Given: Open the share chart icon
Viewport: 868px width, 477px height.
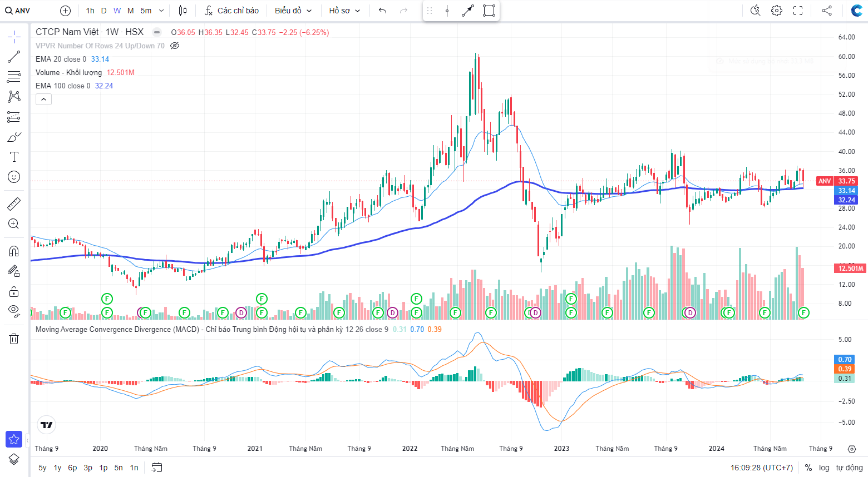Looking at the screenshot, I should (827, 11).
